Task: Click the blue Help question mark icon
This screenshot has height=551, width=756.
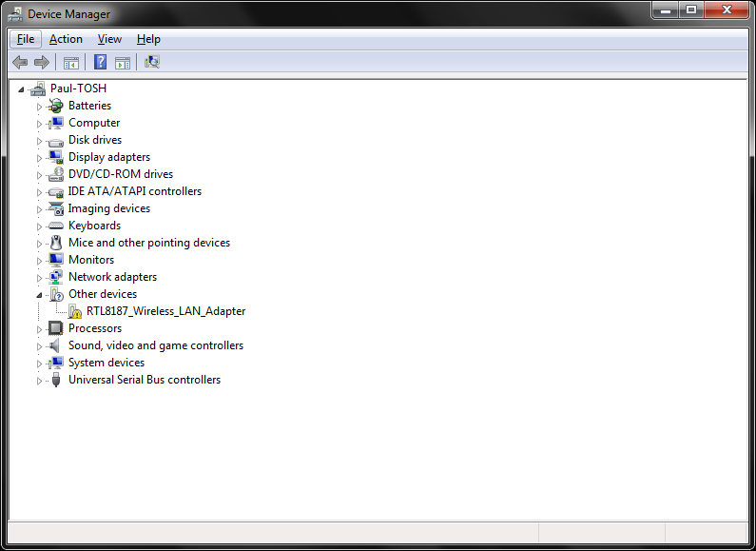Action: [100, 63]
